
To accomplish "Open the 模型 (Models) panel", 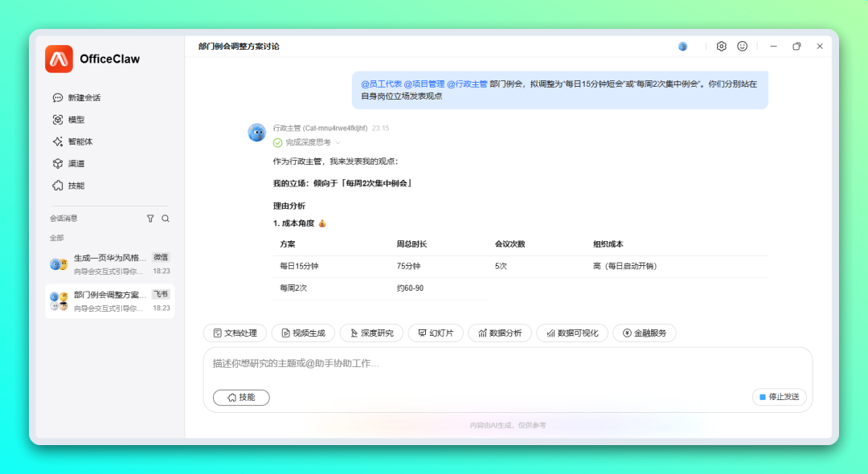I will 76,119.
